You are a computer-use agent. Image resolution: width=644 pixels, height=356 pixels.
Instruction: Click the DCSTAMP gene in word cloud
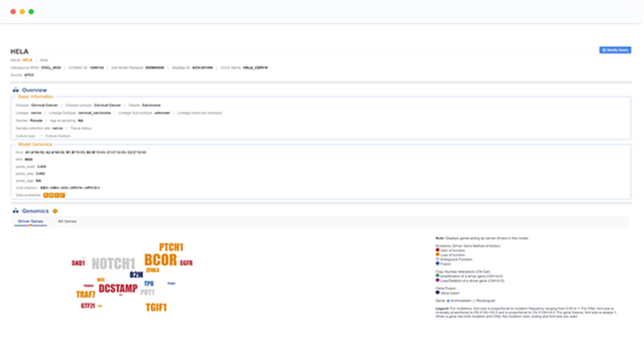pos(118,289)
